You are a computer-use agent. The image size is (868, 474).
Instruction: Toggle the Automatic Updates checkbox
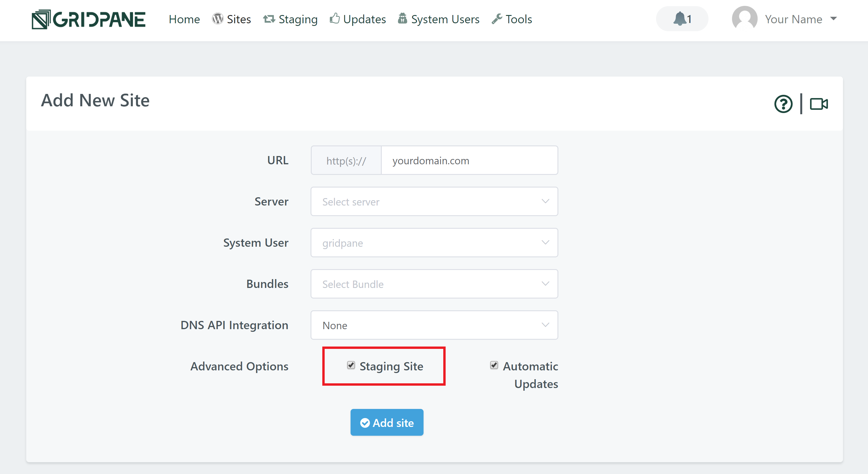click(x=494, y=365)
